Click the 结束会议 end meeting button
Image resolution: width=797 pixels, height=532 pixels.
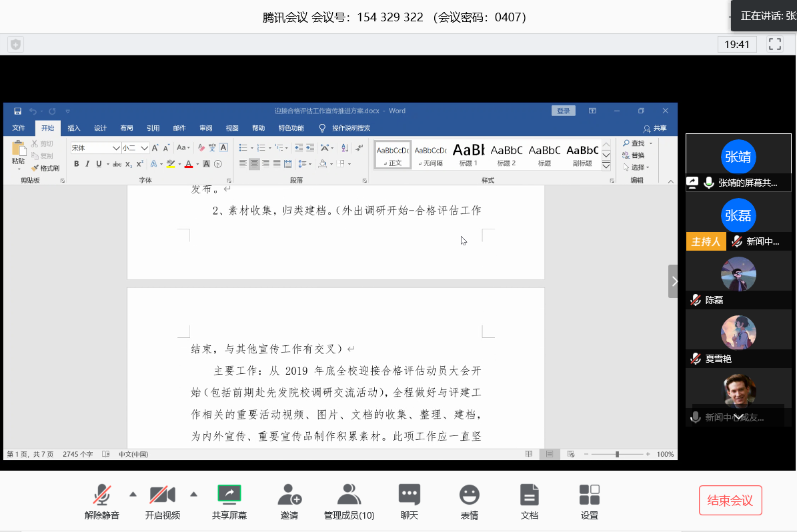click(x=730, y=499)
